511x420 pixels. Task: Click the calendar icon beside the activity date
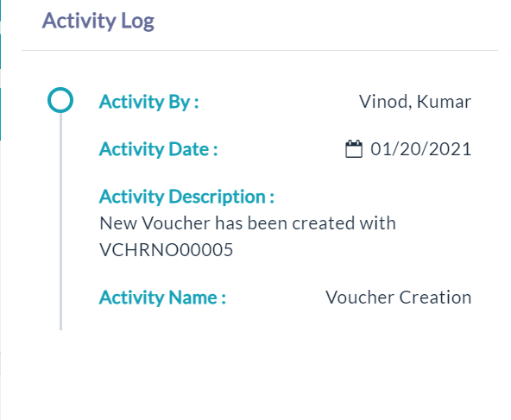click(x=354, y=149)
